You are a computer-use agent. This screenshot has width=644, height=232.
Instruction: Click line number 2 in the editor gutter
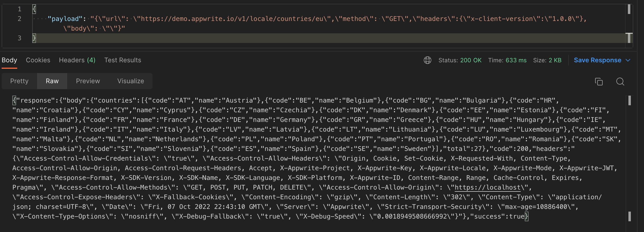(19, 19)
